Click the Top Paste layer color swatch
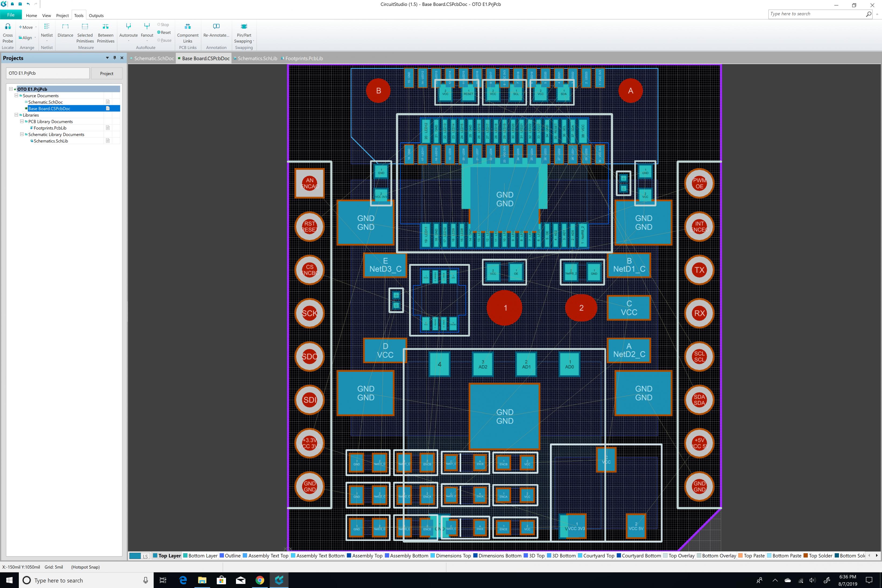The image size is (882, 588). click(x=740, y=556)
